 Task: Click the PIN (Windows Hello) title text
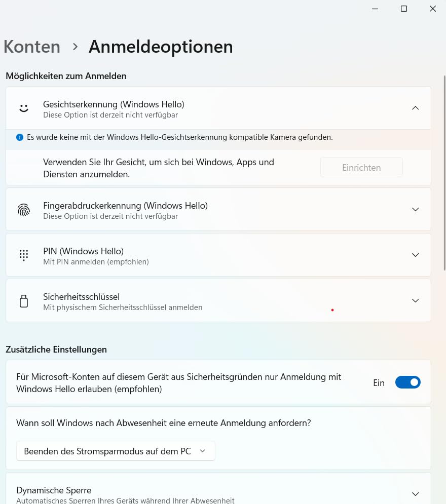click(x=83, y=251)
